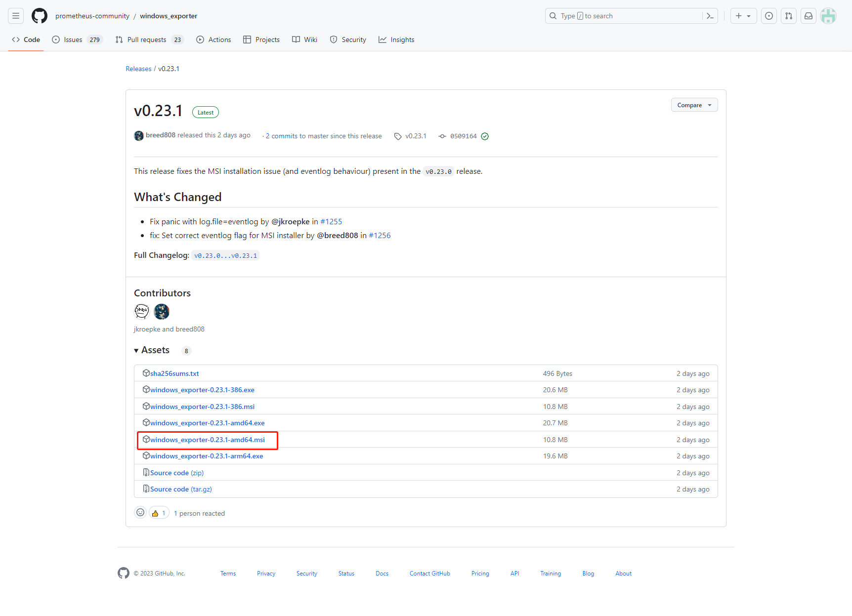View the Insights tab
This screenshot has width=852, height=616.
396,40
